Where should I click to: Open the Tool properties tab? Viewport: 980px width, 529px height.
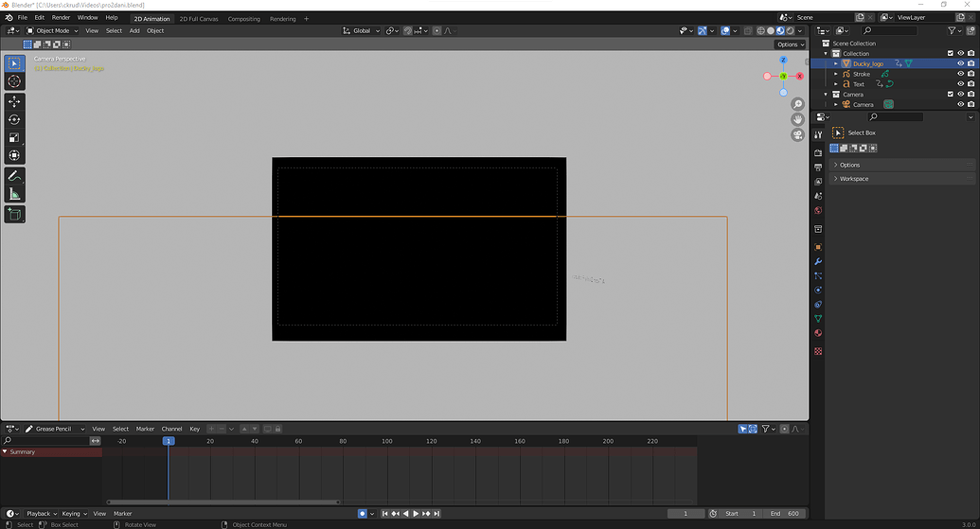coord(818,134)
